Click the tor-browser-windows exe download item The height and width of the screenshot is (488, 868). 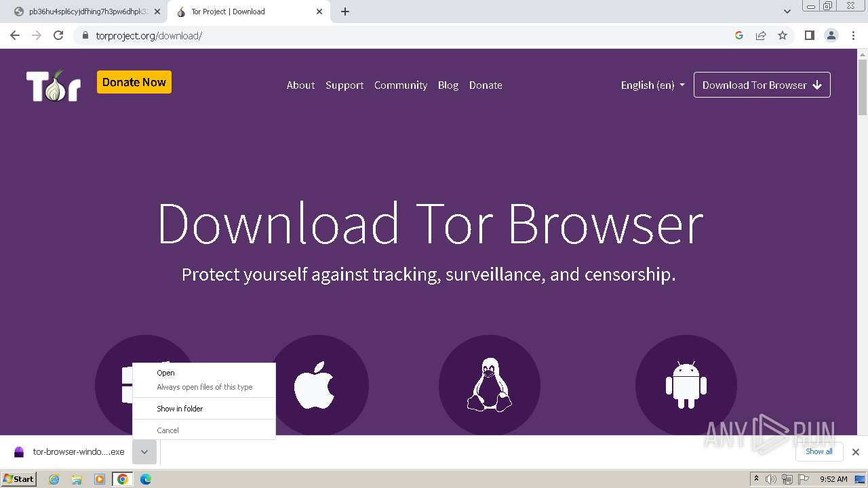[x=69, y=452]
